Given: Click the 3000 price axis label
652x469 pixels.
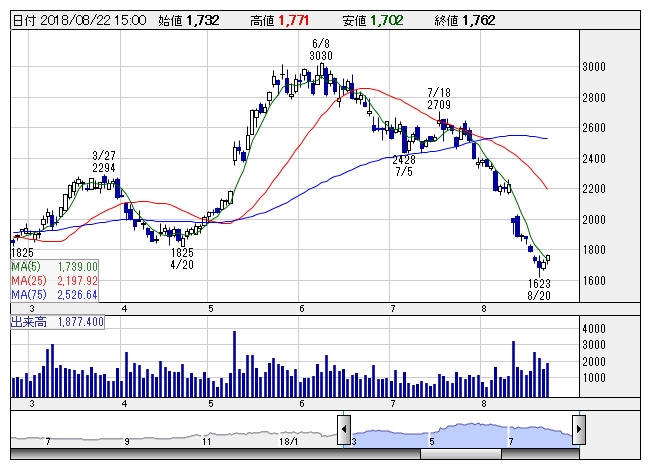Looking at the screenshot, I should pyautogui.click(x=594, y=67).
